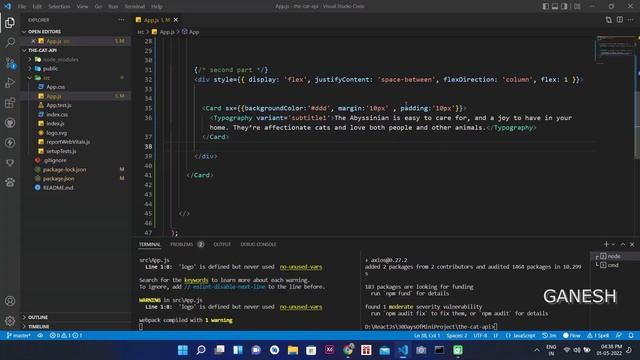The image size is (640, 360).
Task: Click Spaces: 2 indentation in status bar
Action: (457, 336)
